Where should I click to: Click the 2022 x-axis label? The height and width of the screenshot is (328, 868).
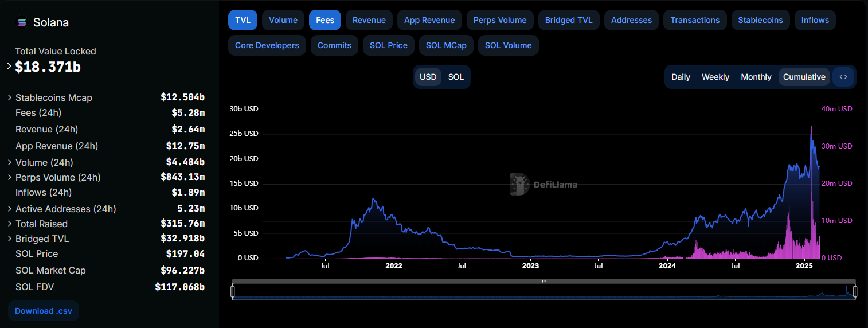394,266
